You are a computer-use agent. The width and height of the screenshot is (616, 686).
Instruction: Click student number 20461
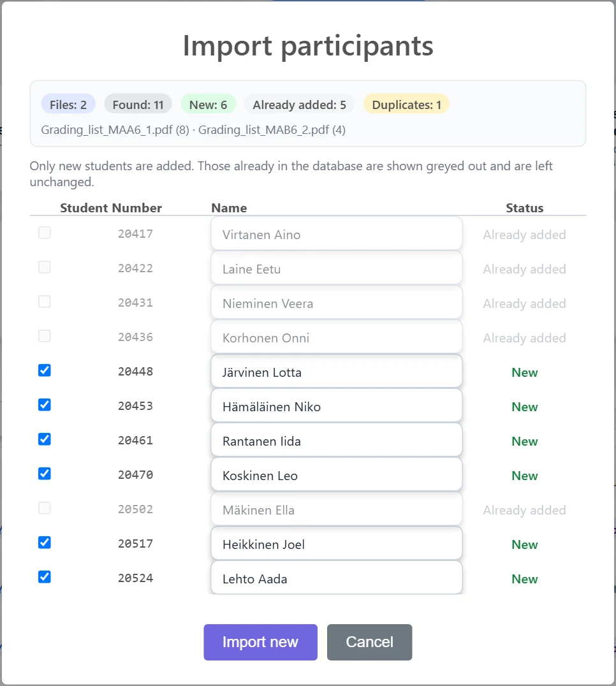coord(135,441)
